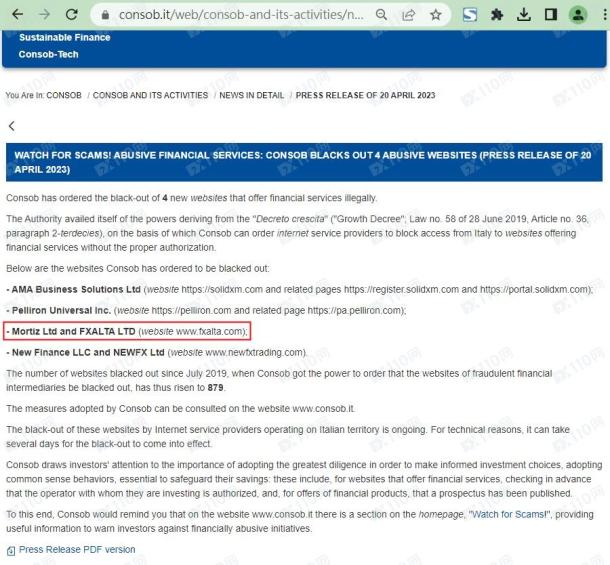Click the WATCH FOR SCAMS headline banner
Screen dimensions: 610x565
304,162
